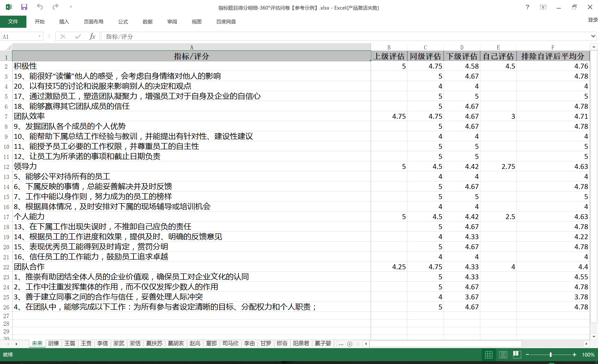Open the 视图 ribbon tab

pos(197,21)
